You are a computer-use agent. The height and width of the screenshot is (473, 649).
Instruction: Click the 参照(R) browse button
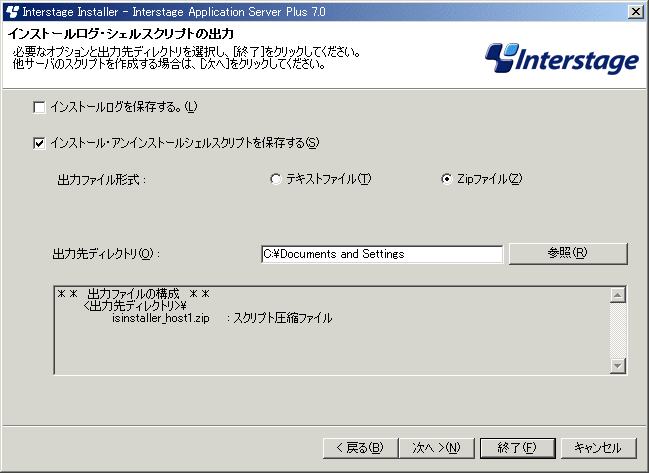coord(568,253)
